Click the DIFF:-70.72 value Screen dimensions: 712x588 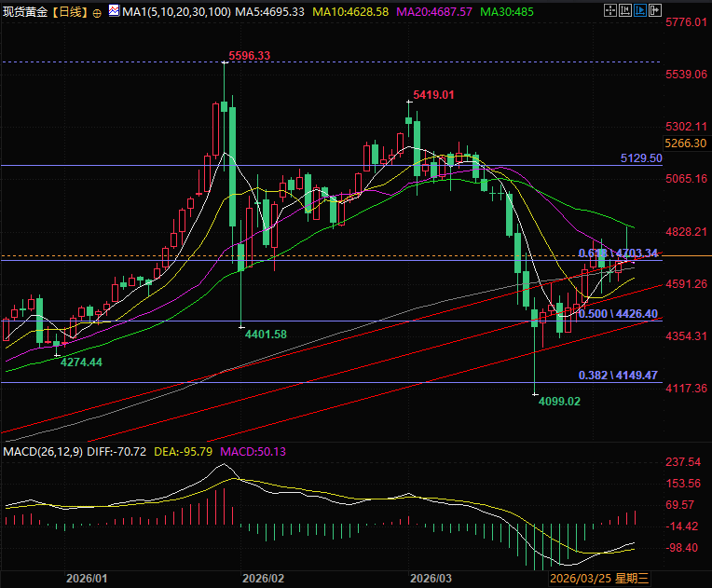tap(116, 452)
